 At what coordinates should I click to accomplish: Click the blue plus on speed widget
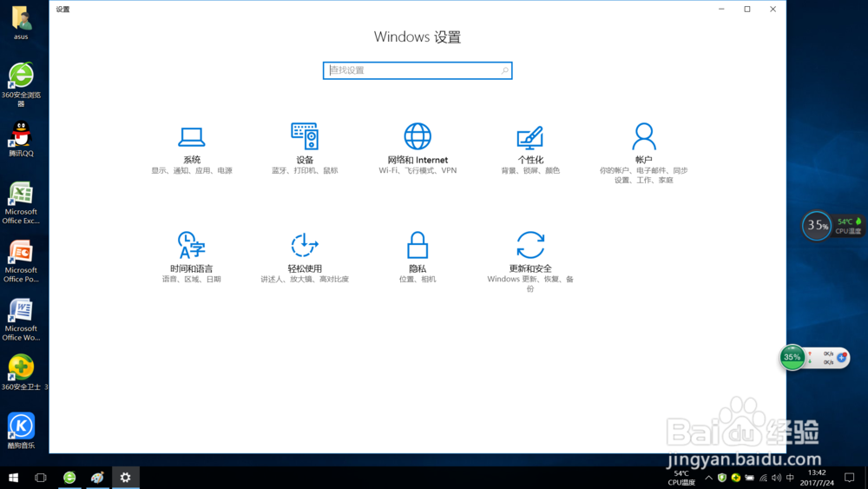(x=841, y=358)
